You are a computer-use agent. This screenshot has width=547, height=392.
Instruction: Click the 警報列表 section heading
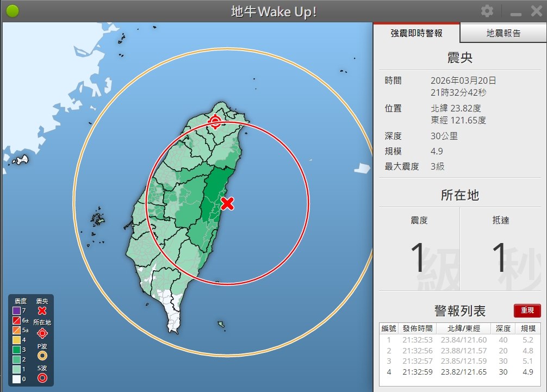[460, 310]
